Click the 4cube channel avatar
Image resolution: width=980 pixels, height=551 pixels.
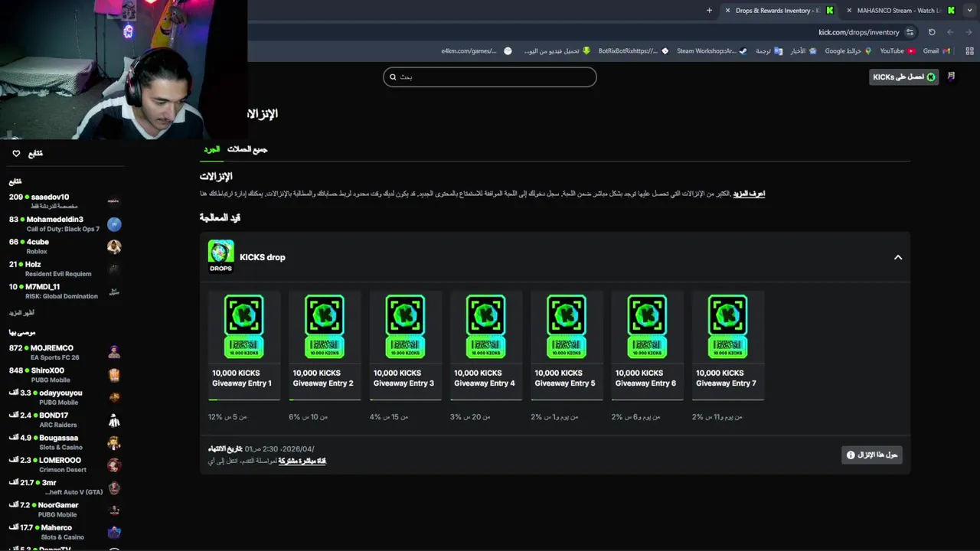tap(114, 246)
